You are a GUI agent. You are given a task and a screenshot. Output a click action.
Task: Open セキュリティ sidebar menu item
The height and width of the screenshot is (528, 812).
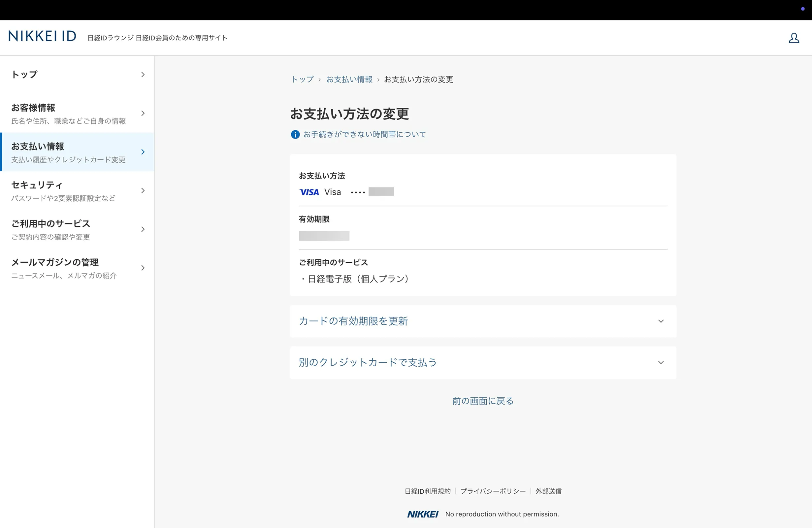coord(77,190)
